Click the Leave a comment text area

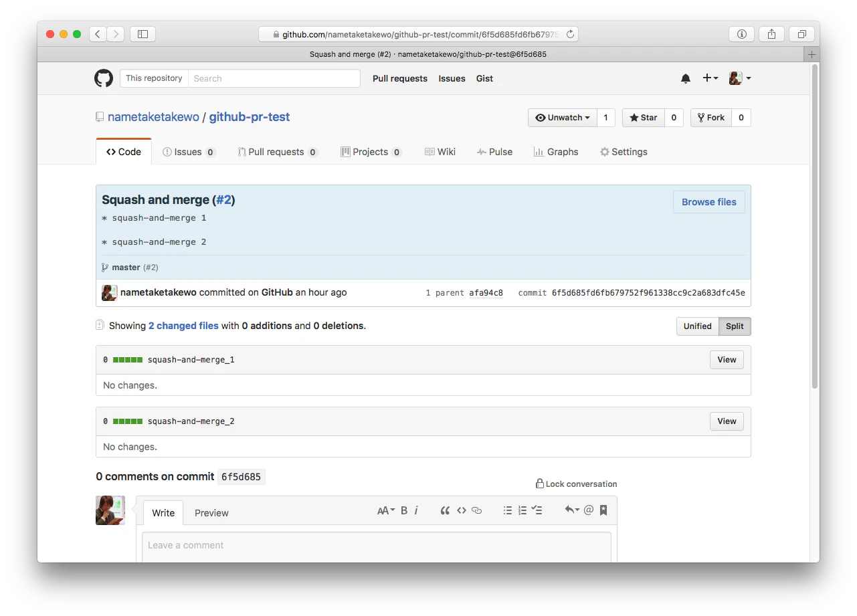[377, 547]
